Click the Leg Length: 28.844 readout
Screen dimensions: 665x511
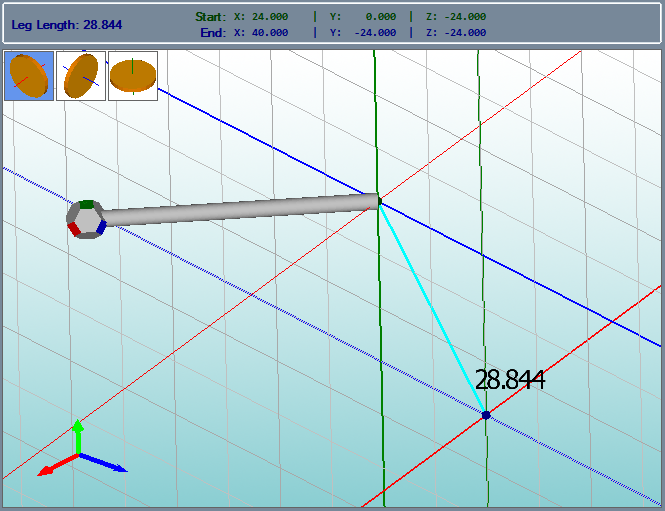click(67, 25)
